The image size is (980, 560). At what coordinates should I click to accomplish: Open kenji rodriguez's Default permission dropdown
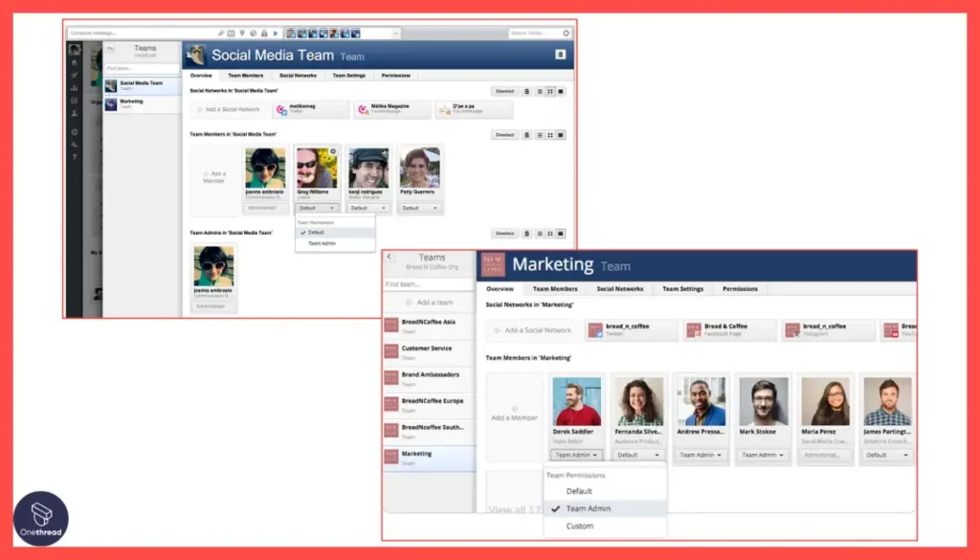(x=368, y=208)
